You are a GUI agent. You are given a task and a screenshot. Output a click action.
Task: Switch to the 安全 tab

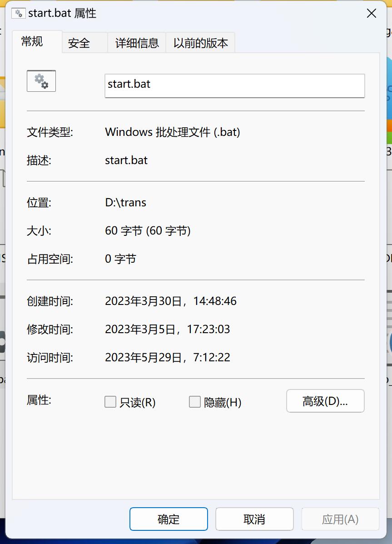tap(79, 43)
